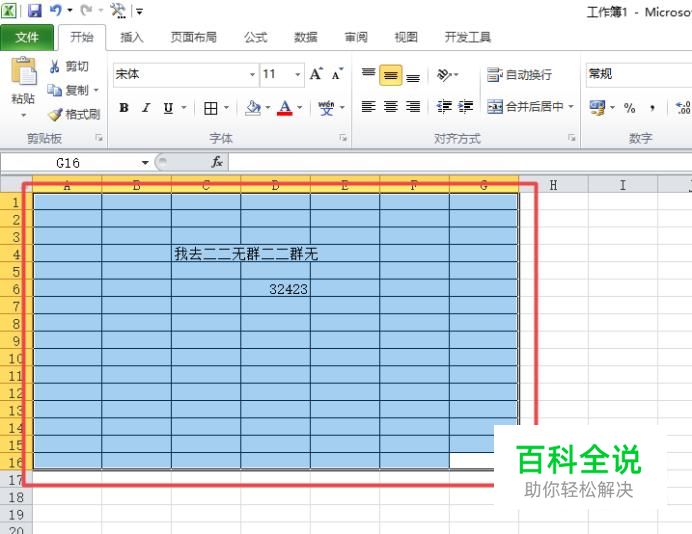This screenshot has height=534, width=692.
Task: Toggle 自动换行 wrap text
Action: pos(519,75)
